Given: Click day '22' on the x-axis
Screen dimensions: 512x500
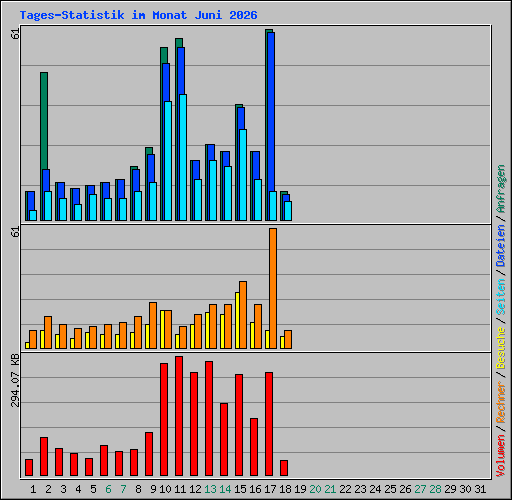Looking at the screenshot, I should 345,489.
